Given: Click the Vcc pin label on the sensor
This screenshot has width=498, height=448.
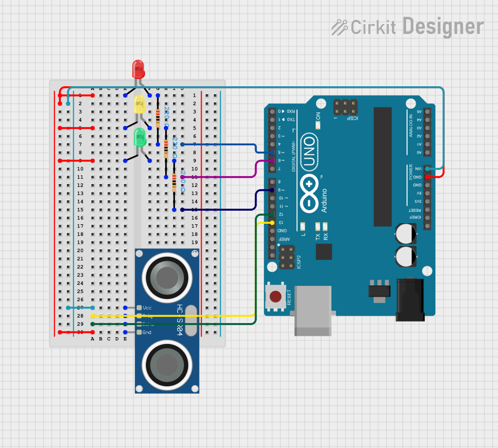Looking at the screenshot, I should [x=147, y=307].
